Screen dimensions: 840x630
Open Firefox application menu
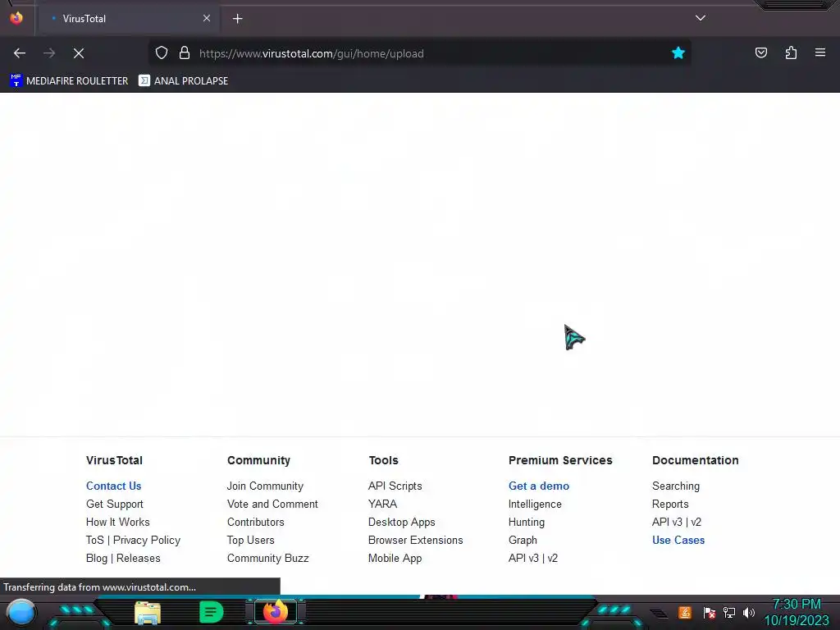[x=820, y=52]
